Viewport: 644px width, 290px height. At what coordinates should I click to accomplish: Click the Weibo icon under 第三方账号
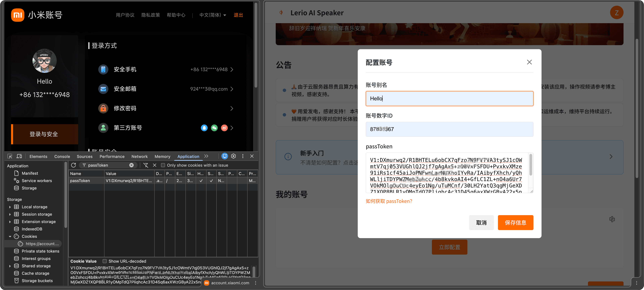(x=224, y=128)
